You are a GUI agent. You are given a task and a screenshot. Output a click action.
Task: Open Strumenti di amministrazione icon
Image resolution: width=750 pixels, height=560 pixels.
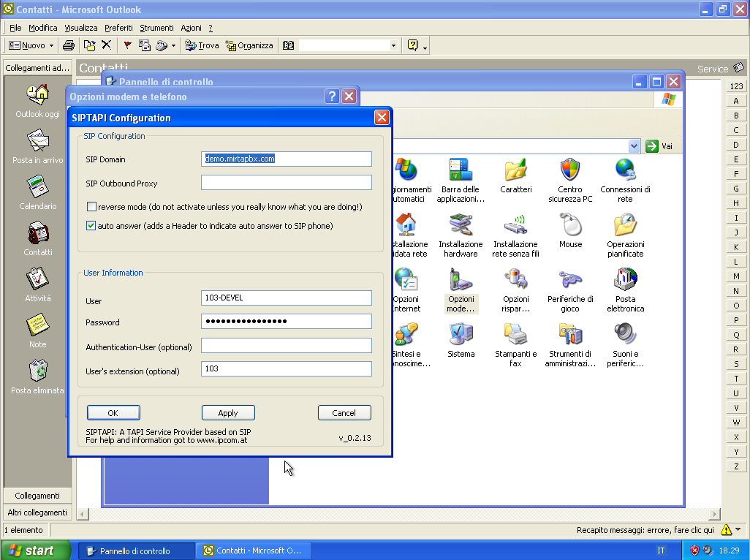[x=570, y=345]
